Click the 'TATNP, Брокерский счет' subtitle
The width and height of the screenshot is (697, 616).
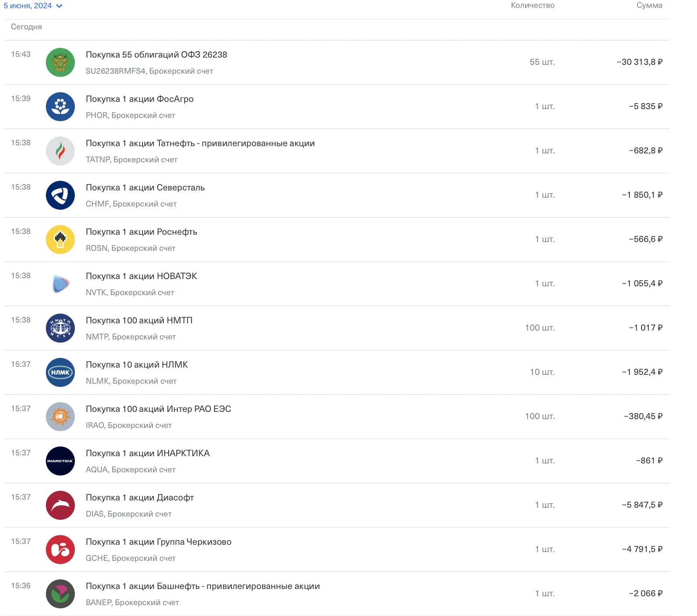tap(132, 160)
